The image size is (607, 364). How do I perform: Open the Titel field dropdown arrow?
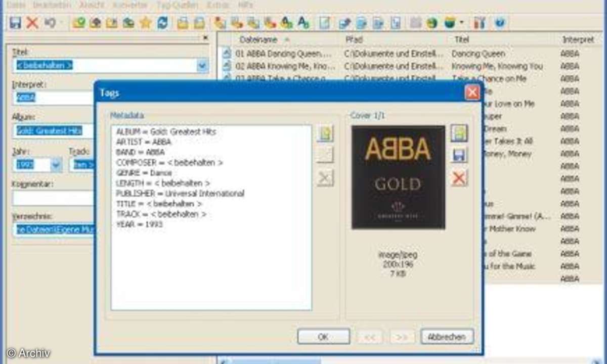click(202, 65)
